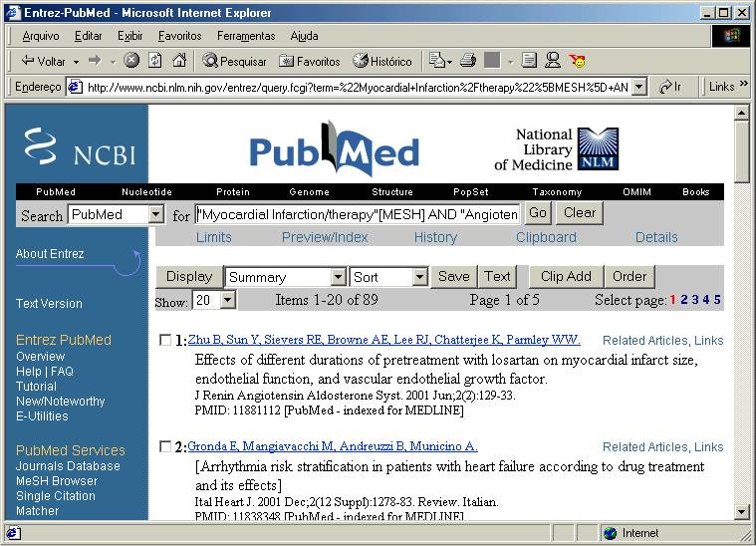Open the Arquivo menu
This screenshot has height=546, width=756.
point(41,36)
